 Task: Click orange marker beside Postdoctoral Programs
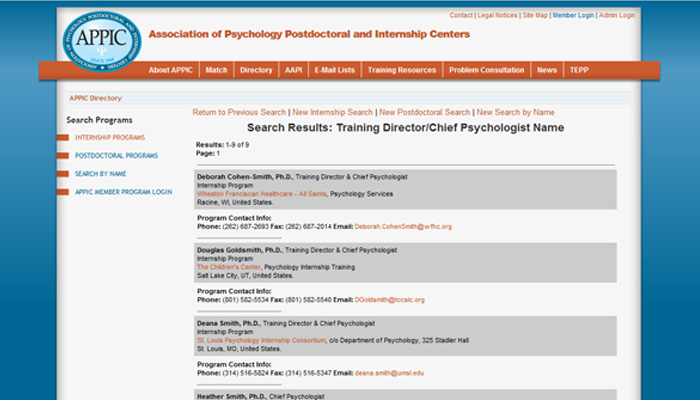[63, 156]
